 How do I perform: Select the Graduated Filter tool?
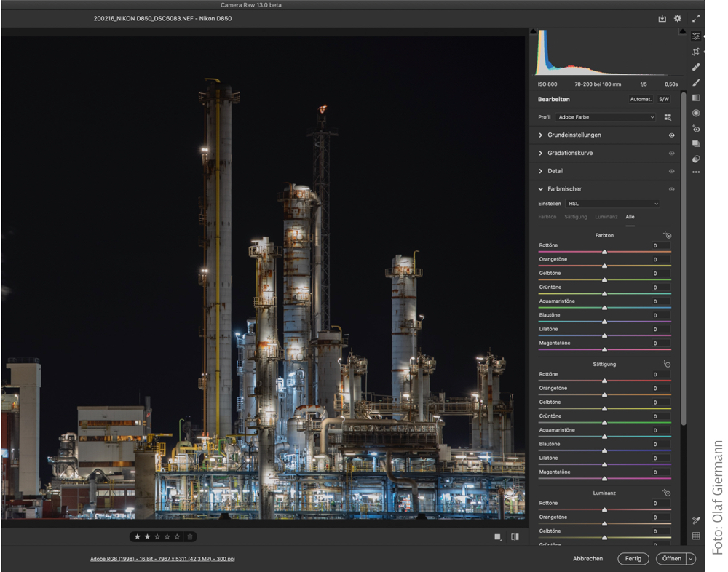696,98
